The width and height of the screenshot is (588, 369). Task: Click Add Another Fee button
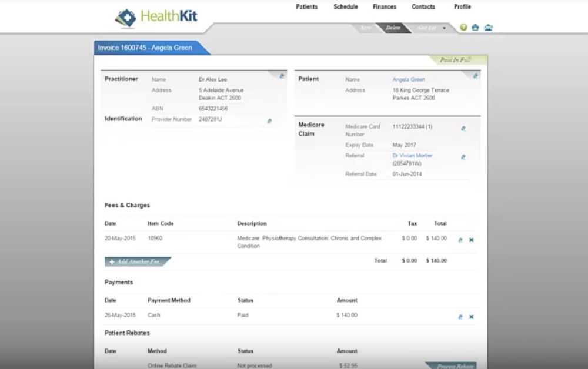137,261
